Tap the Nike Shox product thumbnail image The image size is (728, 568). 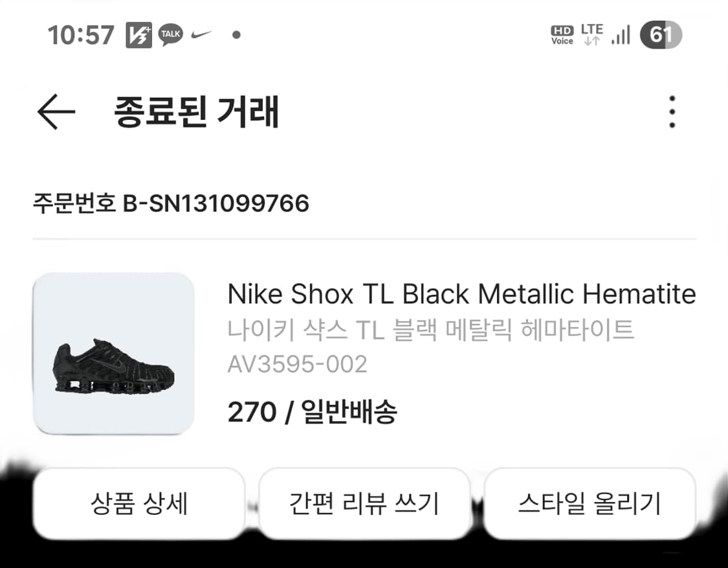115,353
